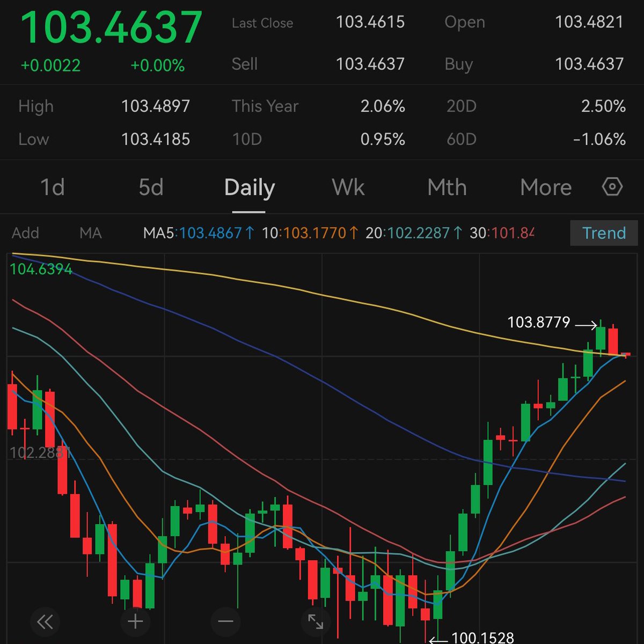Tap the +0.00% percent change
The height and width of the screenshot is (644, 644).
(157, 65)
